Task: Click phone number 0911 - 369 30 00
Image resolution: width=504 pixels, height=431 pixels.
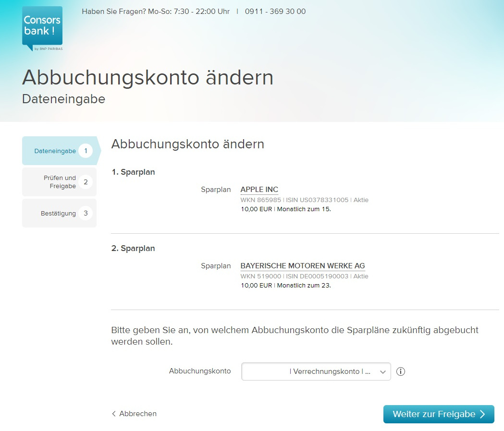Action: click(275, 12)
